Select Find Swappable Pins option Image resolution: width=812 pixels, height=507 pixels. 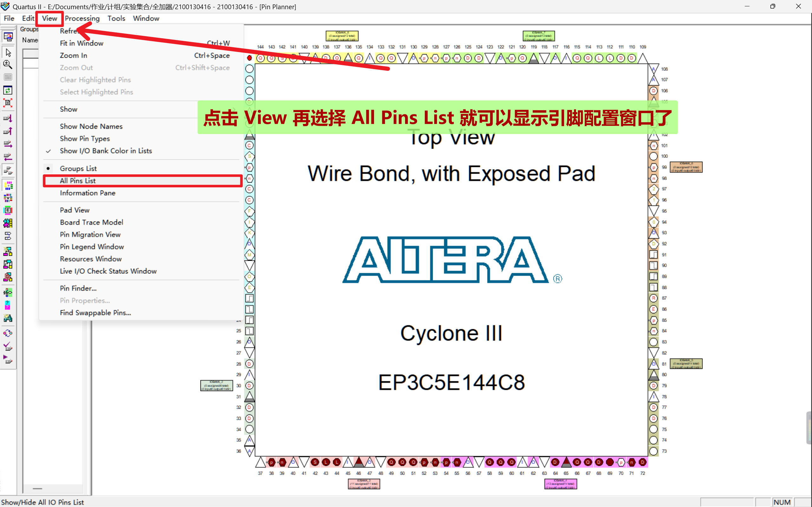pyautogui.click(x=95, y=312)
